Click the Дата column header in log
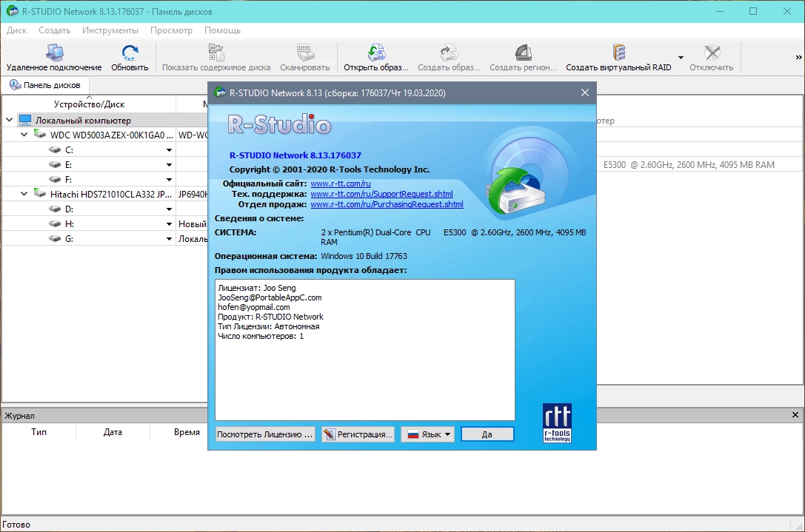Viewport: 805px width, 532px height. tap(113, 432)
